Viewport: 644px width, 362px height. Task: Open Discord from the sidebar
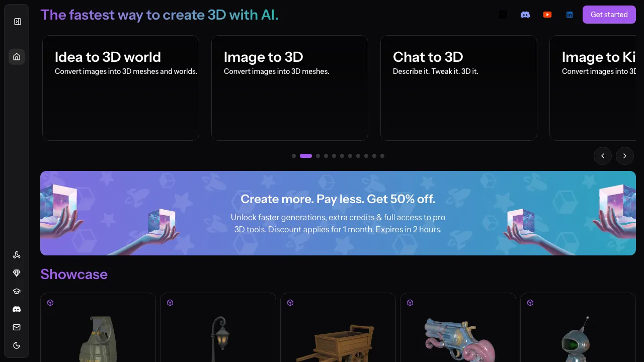pyautogui.click(x=17, y=309)
